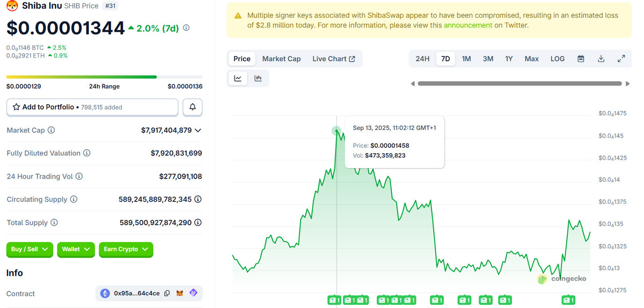Open Market Cap info tooltip icon

[x=52, y=130]
